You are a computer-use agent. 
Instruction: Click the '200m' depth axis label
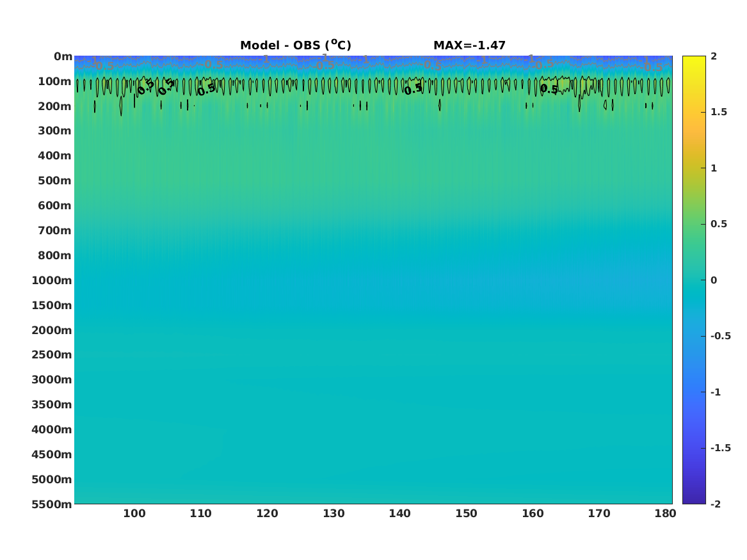click(x=55, y=106)
